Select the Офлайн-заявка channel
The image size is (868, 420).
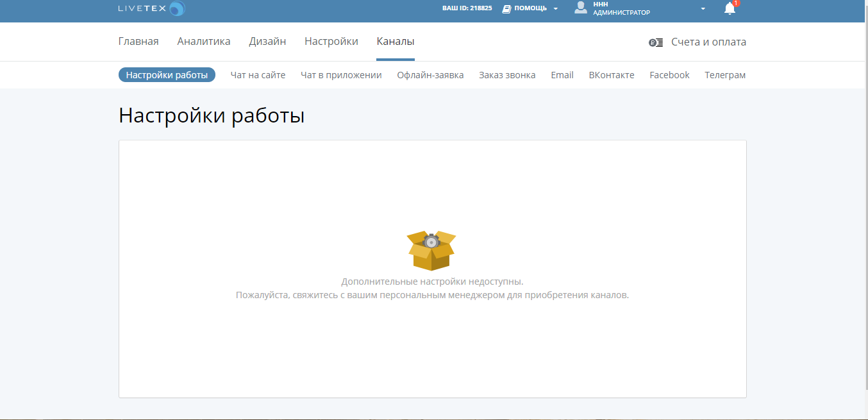[430, 74]
